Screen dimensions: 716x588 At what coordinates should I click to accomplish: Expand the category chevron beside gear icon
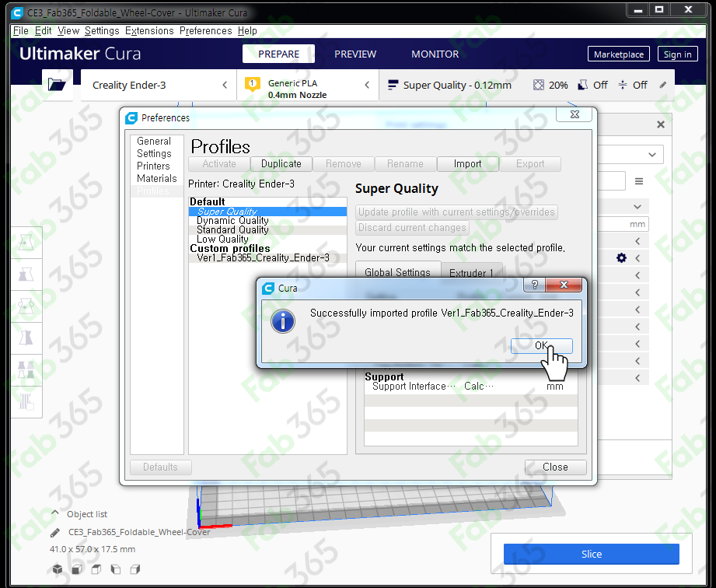637,258
